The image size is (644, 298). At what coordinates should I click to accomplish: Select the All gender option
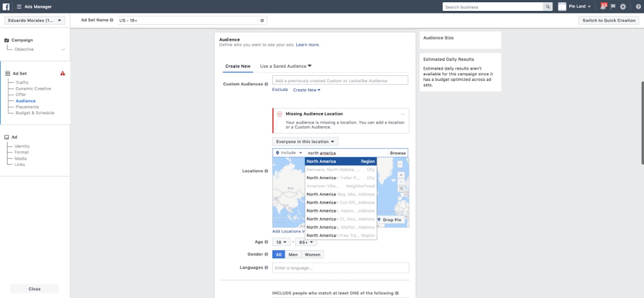pos(279,255)
